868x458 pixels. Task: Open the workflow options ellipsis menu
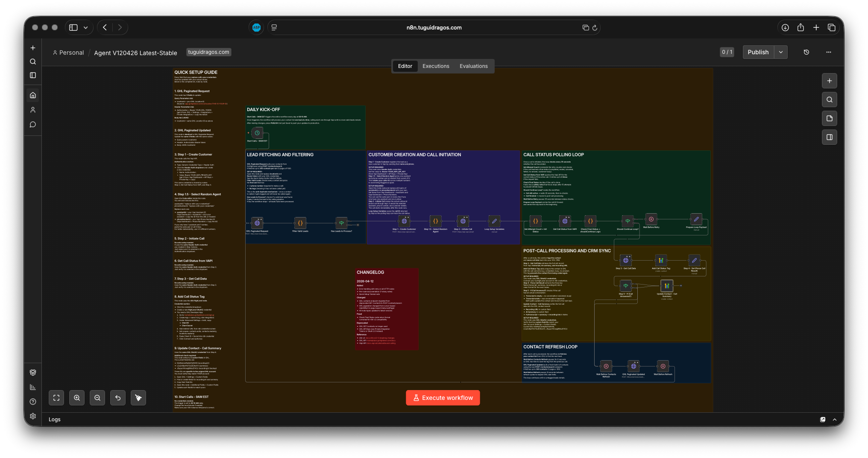click(829, 52)
